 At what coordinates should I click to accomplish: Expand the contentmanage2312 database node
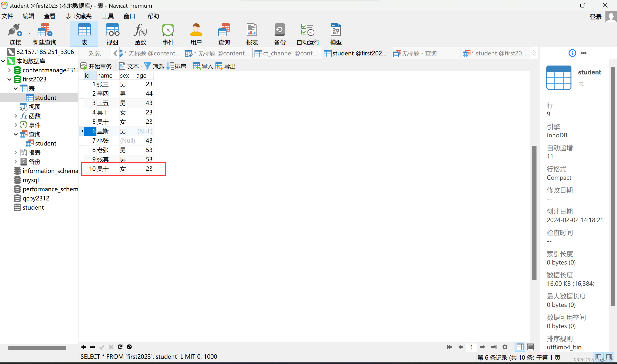coord(9,70)
